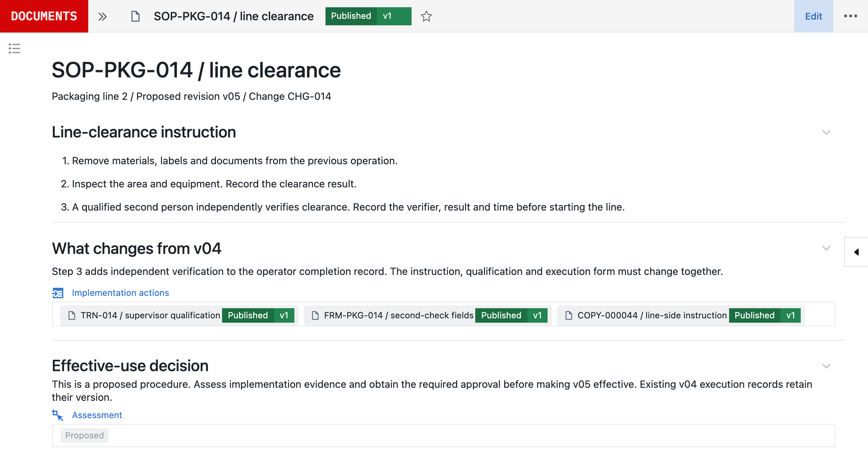
Task: Click the FRM-PKG-014 document file icon
Action: [x=315, y=315]
